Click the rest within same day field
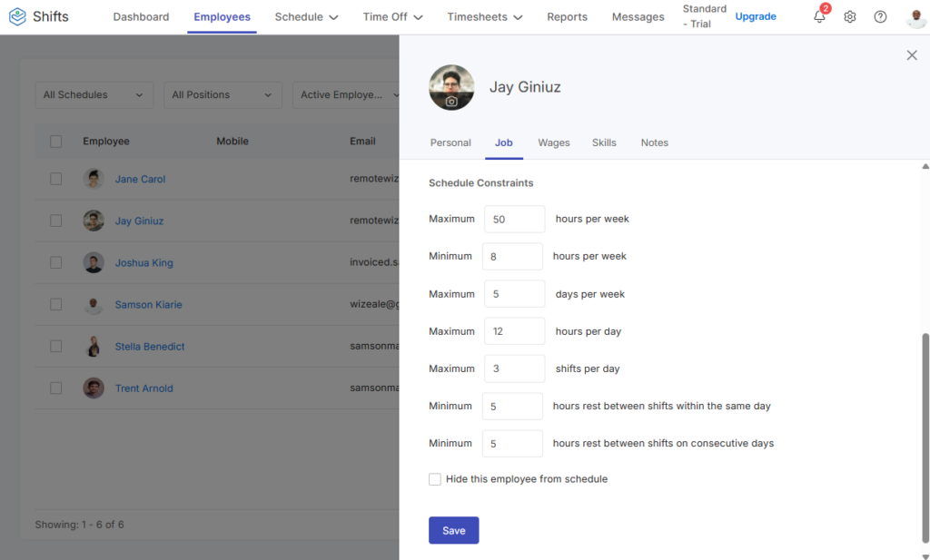 512,407
